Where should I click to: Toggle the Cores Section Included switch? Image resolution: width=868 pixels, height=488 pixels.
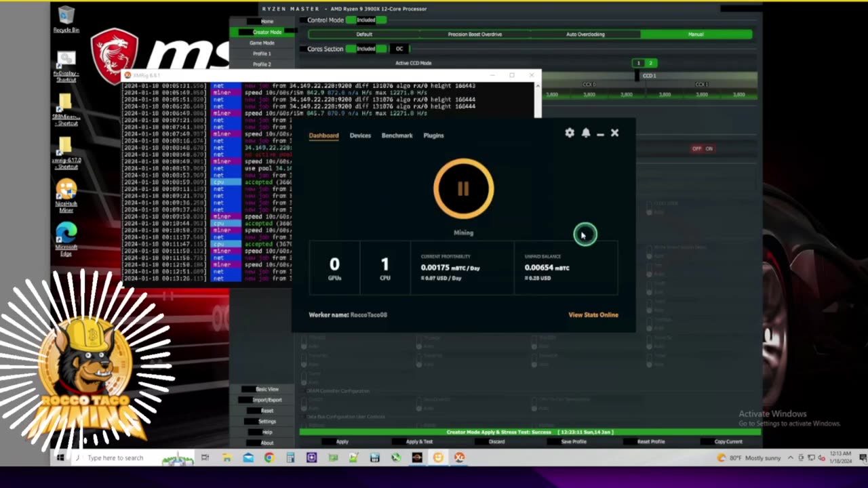pos(366,49)
